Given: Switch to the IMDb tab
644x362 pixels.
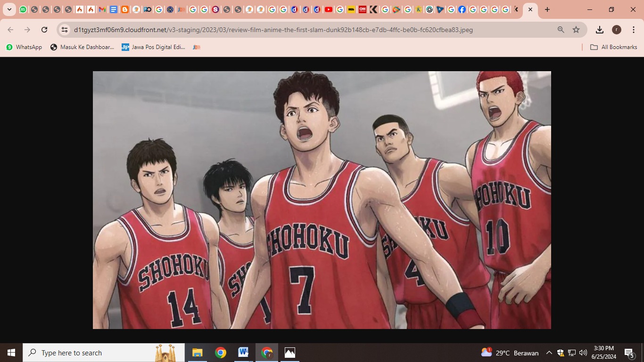Looking at the screenshot, I should 351,9.
